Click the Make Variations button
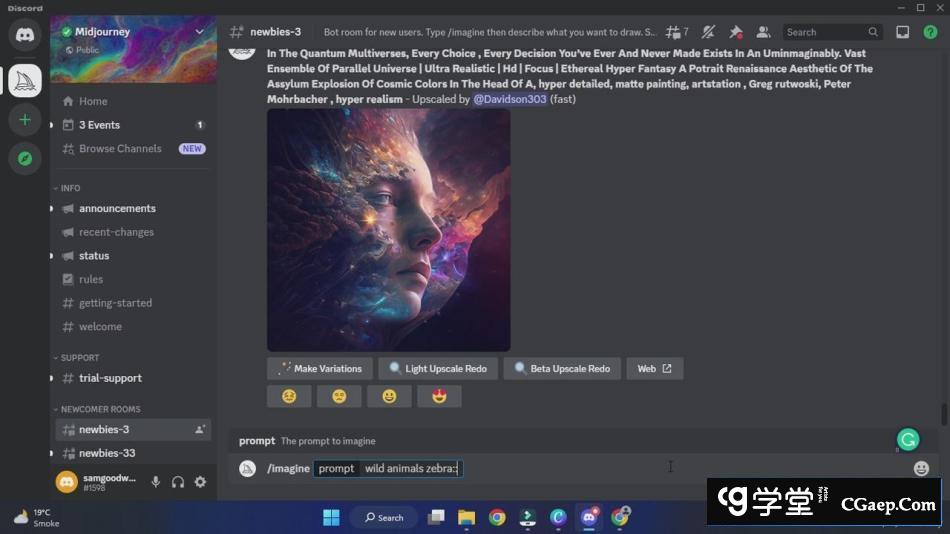Image resolution: width=950 pixels, height=534 pixels. point(320,368)
